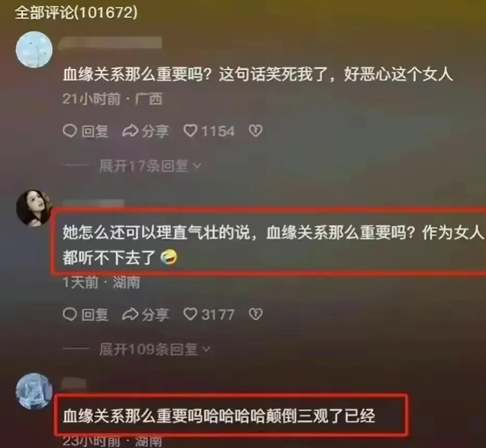Tap the 分享 label under the second comment
The image size is (486, 448).
pos(155,315)
